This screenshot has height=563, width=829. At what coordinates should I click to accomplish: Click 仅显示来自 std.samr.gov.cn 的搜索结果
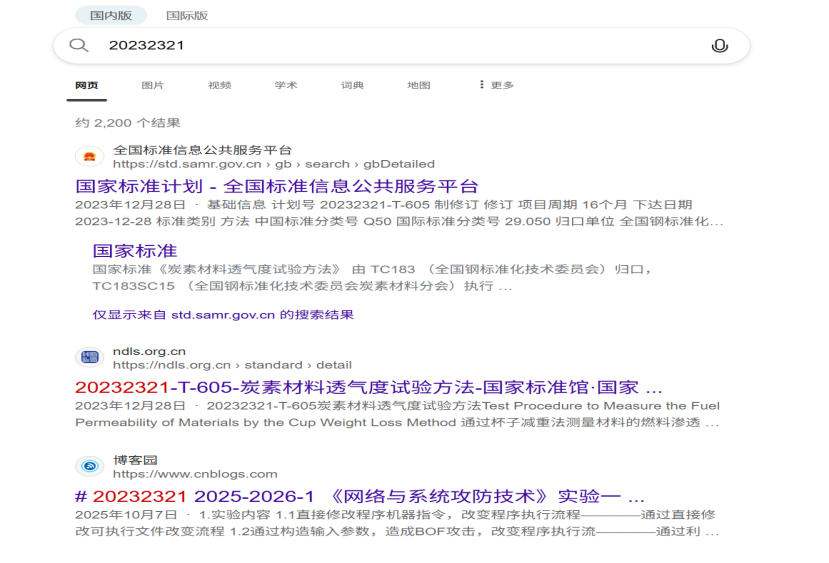tap(223, 315)
